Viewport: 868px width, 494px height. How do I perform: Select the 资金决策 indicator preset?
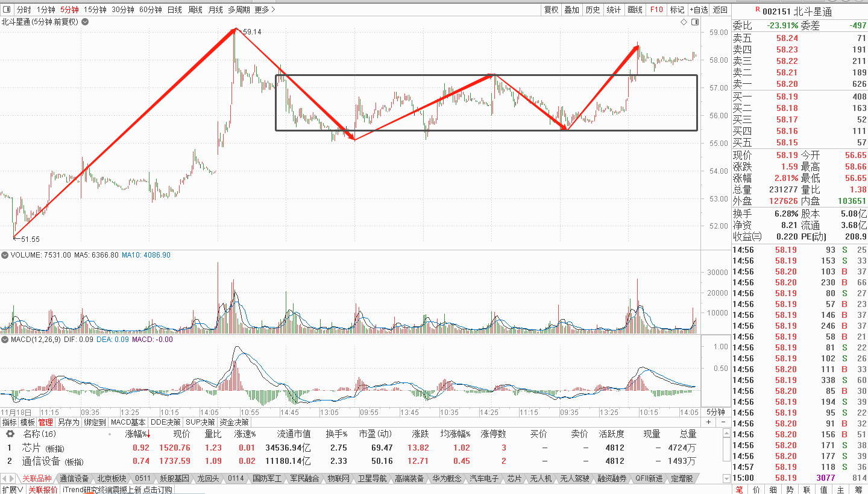point(234,422)
